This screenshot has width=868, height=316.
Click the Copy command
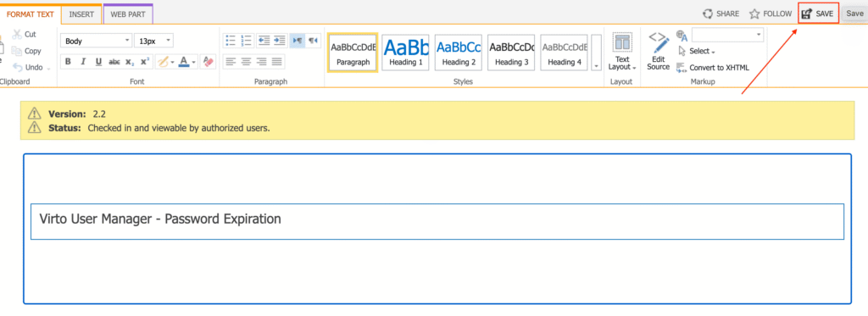26,51
